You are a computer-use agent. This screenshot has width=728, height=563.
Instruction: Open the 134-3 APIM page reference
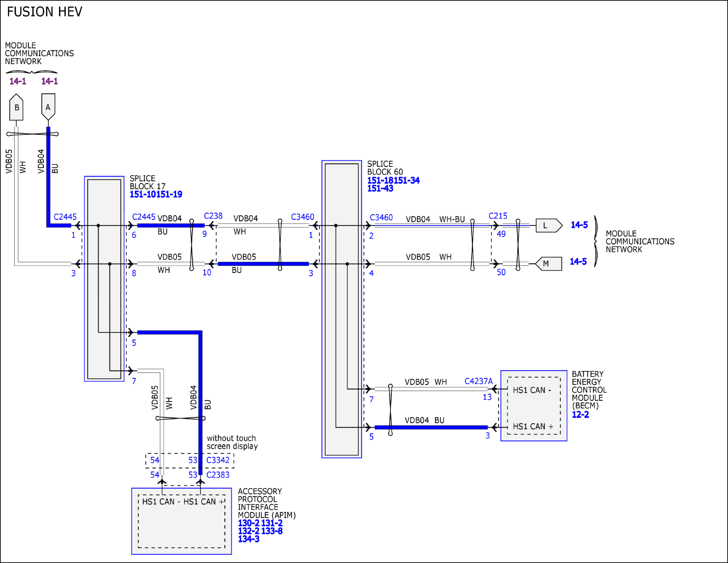[x=248, y=539]
